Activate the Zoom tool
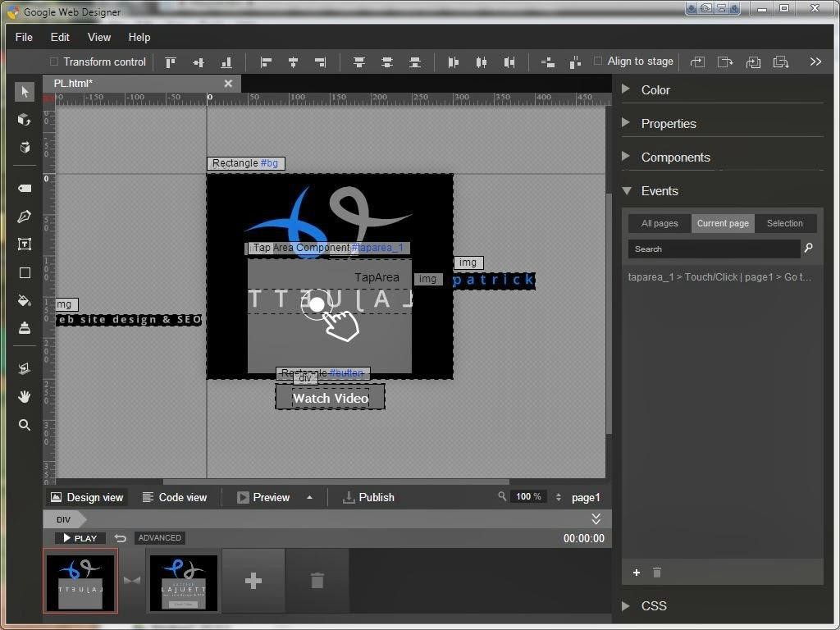This screenshot has width=840, height=630. [x=24, y=425]
